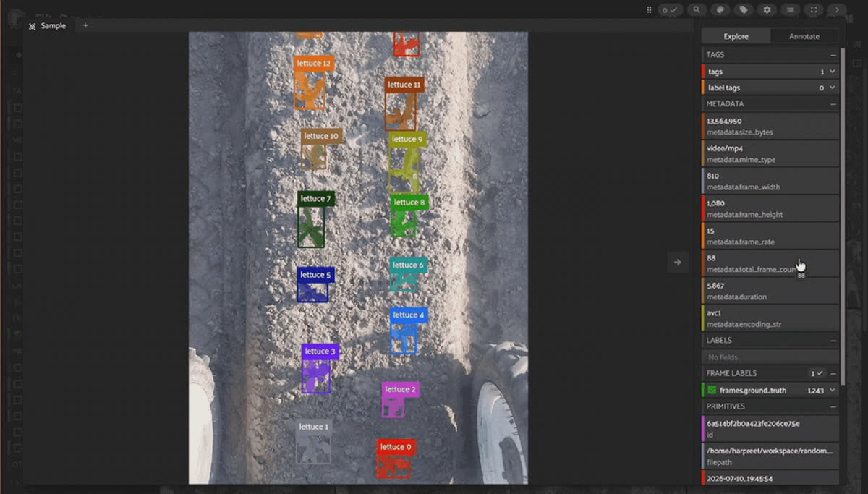Select the lettuce 6 bounding box label
The height and width of the screenshot is (494, 868).
tap(409, 265)
